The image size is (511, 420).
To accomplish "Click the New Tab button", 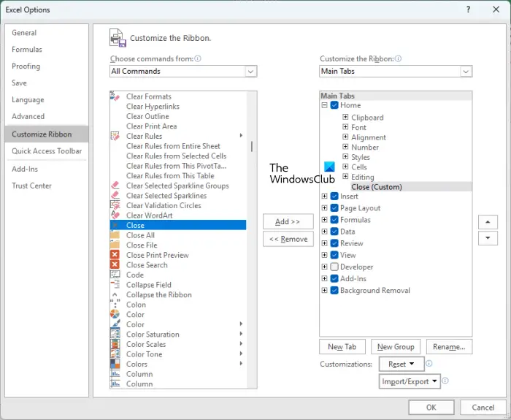I will tap(342, 347).
